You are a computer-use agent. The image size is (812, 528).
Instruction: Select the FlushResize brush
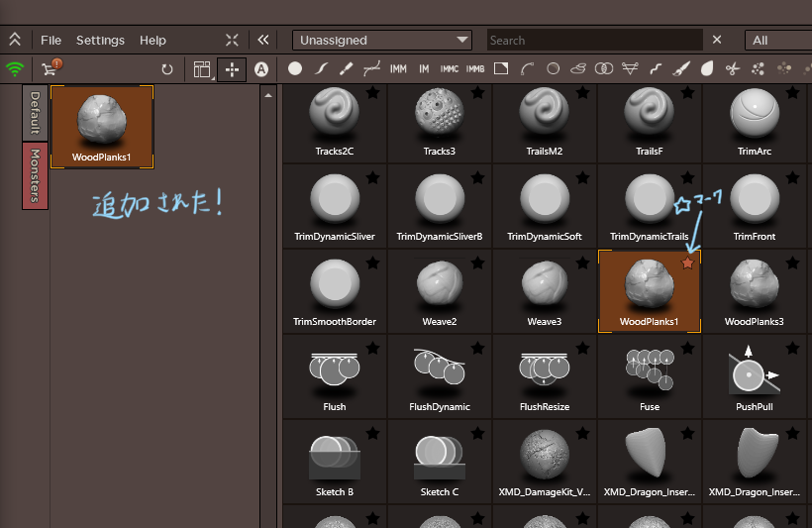pos(545,377)
